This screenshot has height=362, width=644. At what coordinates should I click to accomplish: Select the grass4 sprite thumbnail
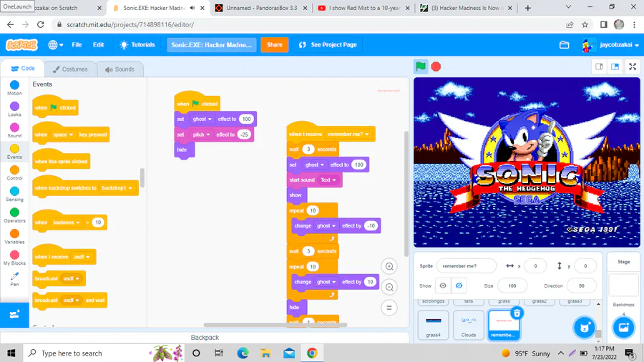click(x=434, y=325)
